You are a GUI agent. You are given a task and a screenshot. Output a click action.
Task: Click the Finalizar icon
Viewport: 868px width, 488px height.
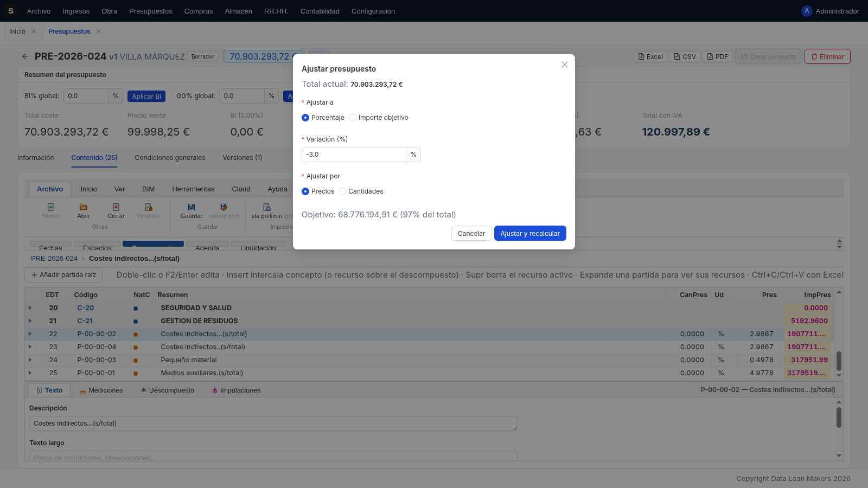pyautogui.click(x=149, y=207)
